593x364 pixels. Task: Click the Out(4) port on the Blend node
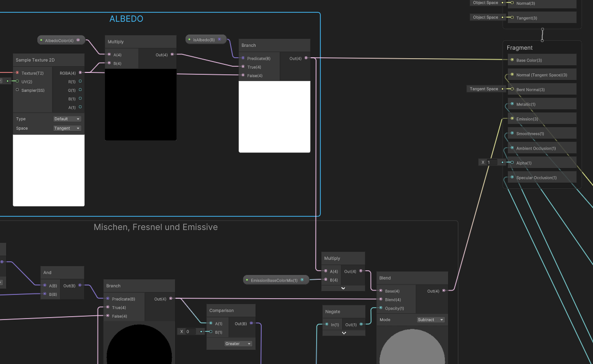point(443,291)
